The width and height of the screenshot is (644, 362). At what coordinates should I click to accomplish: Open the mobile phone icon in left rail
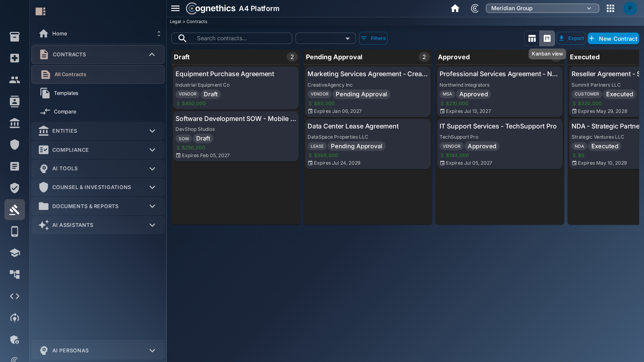pos(14,231)
